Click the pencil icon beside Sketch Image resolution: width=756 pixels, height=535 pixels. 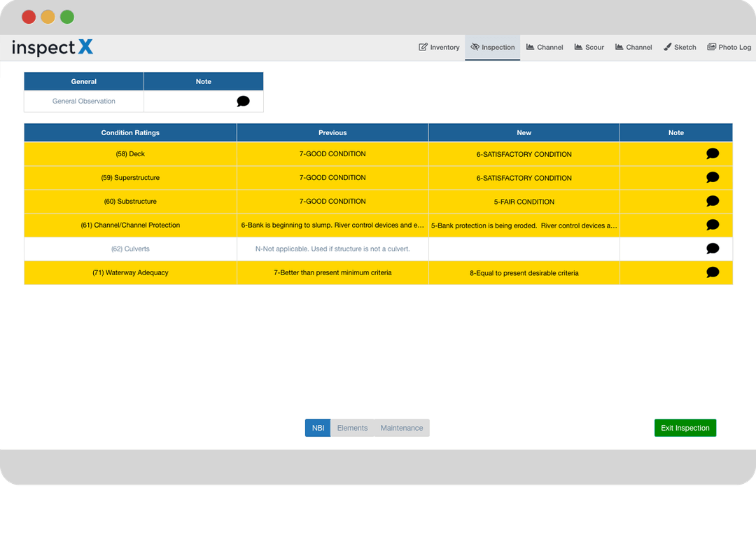pos(667,47)
